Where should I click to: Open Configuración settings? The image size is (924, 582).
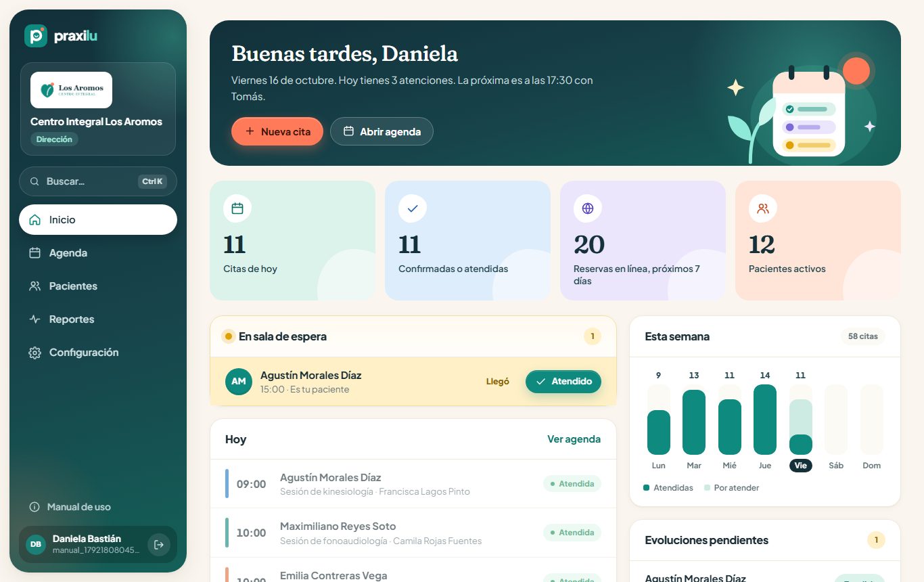tap(98, 353)
